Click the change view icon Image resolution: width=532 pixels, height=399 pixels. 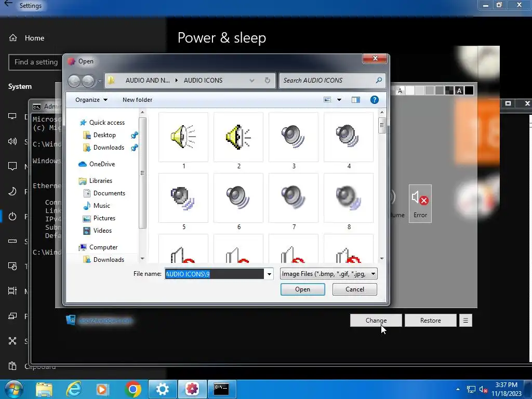[x=327, y=100]
